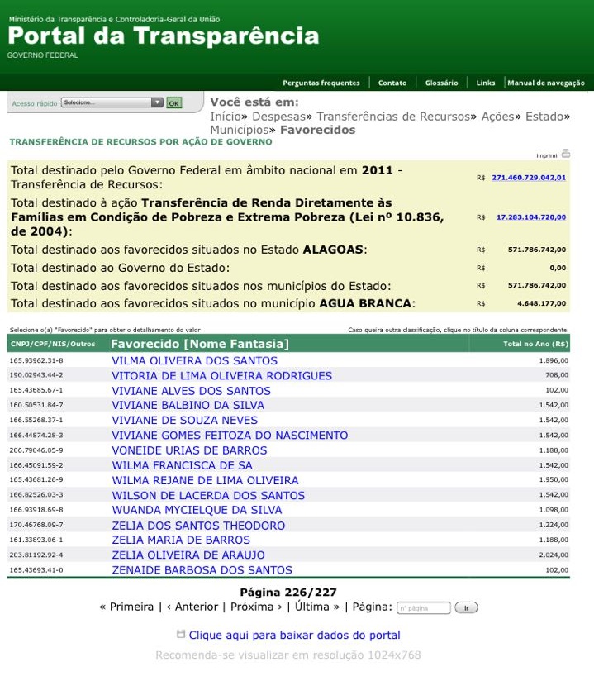
Task: Click the Transferências de Recursos breadcrumb
Action: click(x=393, y=117)
